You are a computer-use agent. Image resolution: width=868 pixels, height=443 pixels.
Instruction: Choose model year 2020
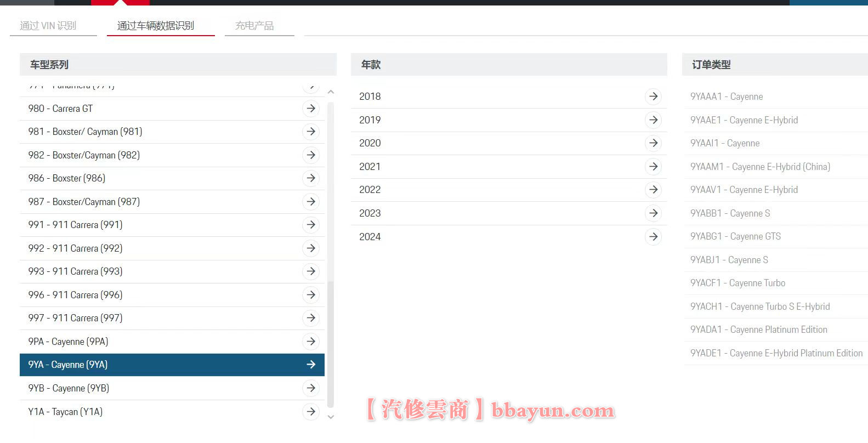click(509, 143)
